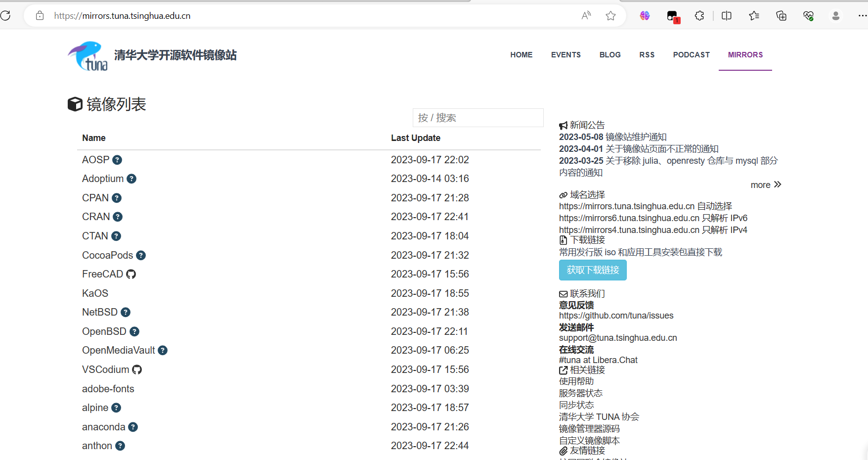
Task: Open the KaOS mirror link
Action: [95, 293]
